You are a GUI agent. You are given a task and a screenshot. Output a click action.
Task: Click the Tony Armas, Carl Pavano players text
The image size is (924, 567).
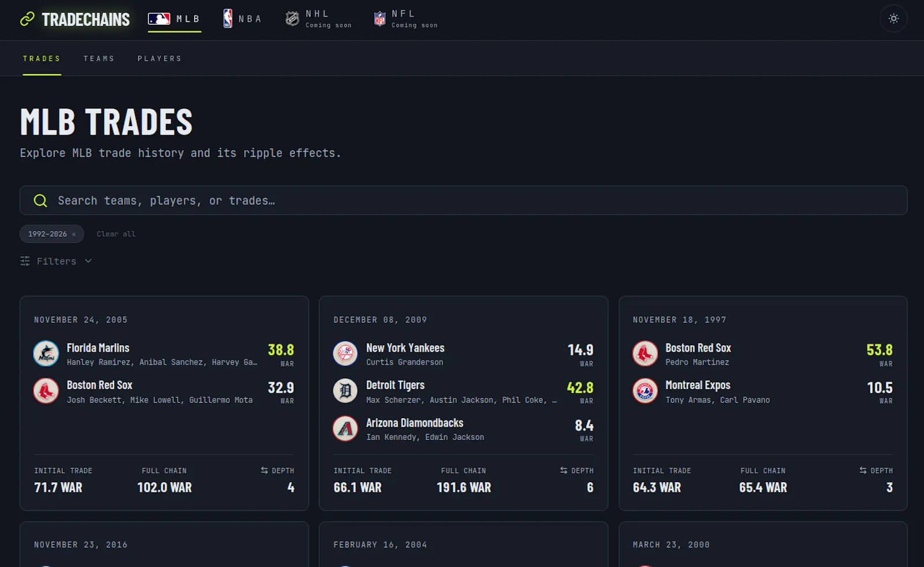coord(718,400)
